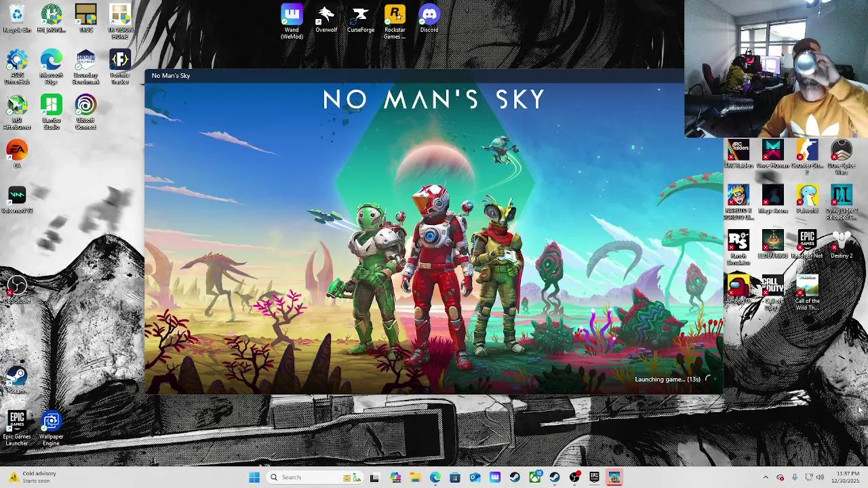Viewport: 868px width, 488px height.
Task: Open ELDEN RING desktop shortcut
Action: 773,245
